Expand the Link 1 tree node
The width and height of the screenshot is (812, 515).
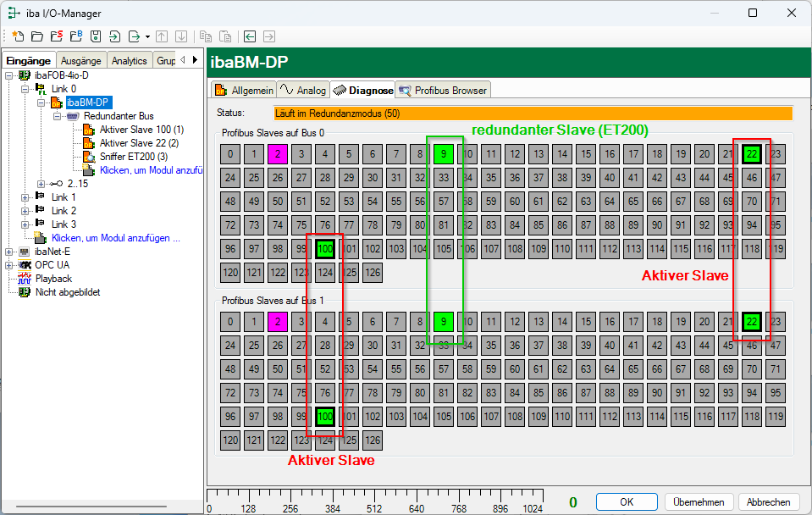25,197
